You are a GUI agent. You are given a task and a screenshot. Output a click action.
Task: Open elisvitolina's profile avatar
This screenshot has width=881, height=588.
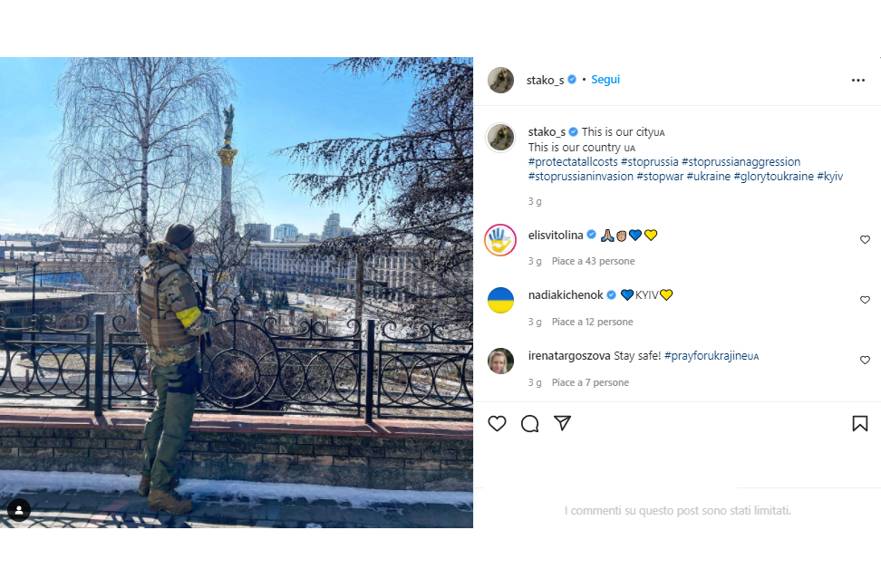(x=500, y=240)
